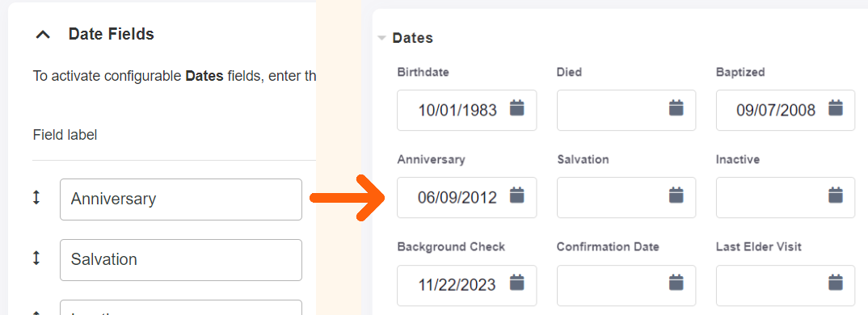The width and height of the screenshot is (868, 315).
Task: Open calendar picker for Baptized field
Action: 836,108
